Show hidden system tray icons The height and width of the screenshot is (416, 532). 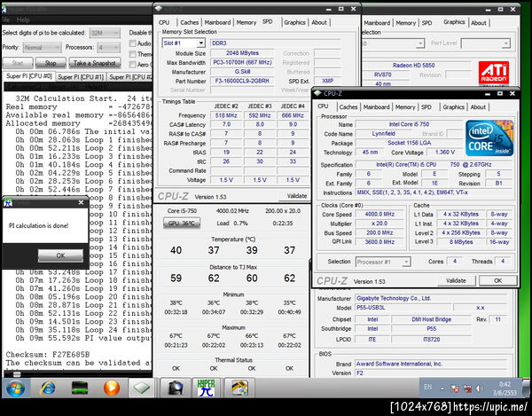[x=442, y=389]
